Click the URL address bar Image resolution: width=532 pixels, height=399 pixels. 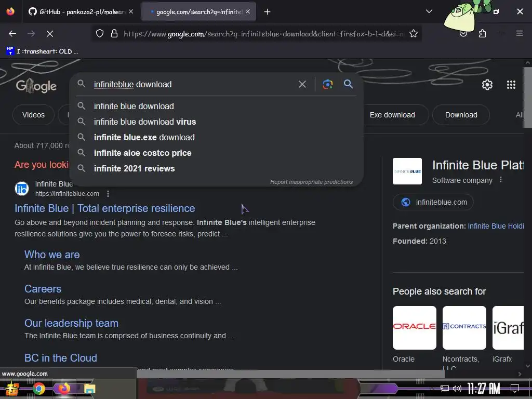(263, 34)
